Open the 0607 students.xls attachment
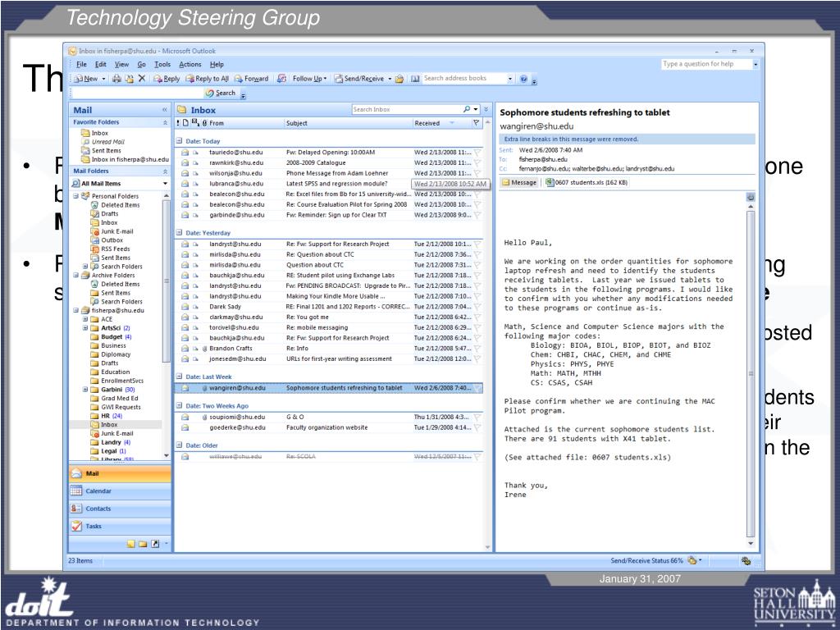The image size is (840, 630). [587, 183]
